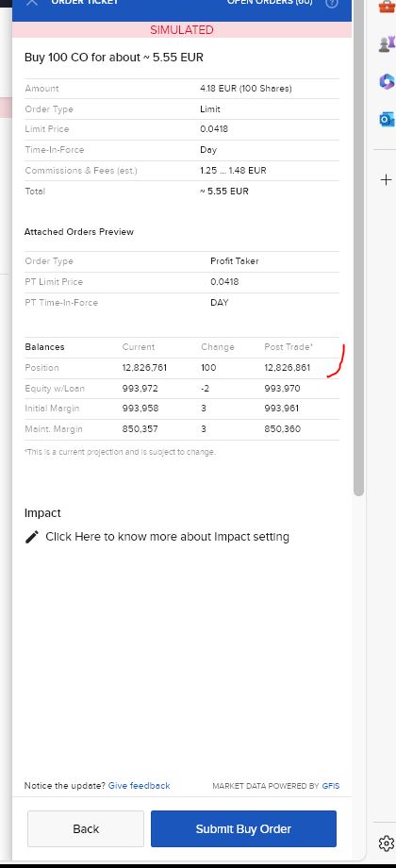The width and height of the screenshot is (396, 868).
Task: Submit the Buy Order
Action: click(x=243, y=828)
